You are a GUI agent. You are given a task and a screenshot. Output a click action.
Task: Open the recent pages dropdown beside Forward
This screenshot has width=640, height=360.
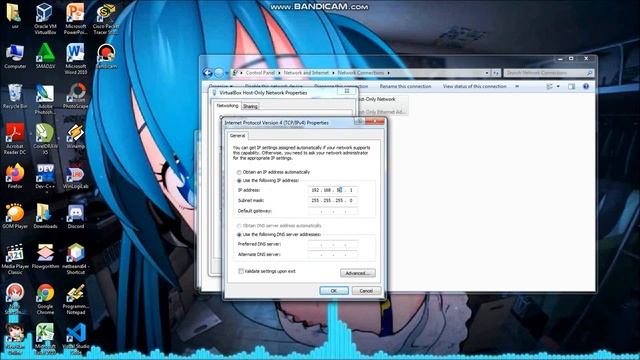click(227, 73)
